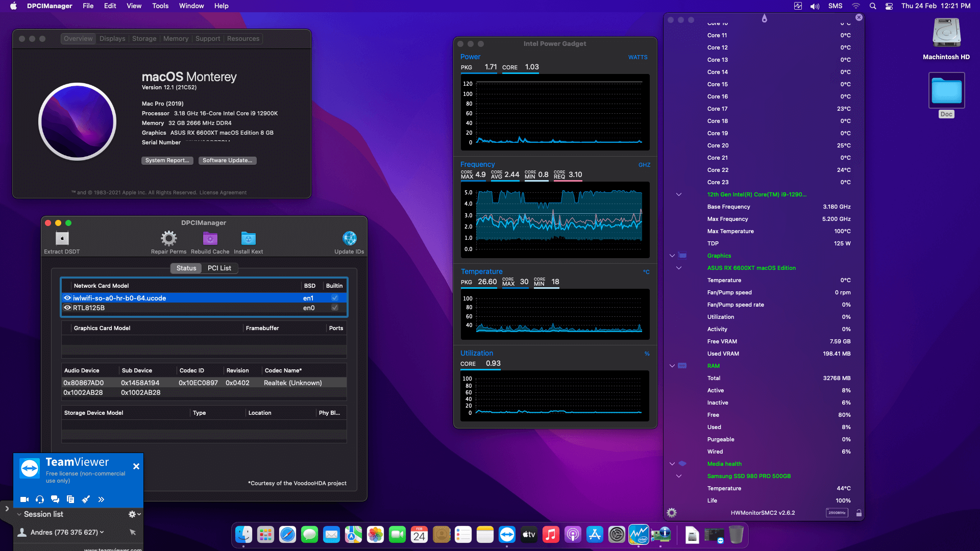Screen dimensions: 980x551
Task: Switch to Memory tab in About This Mac
Action: coord(176,39)
